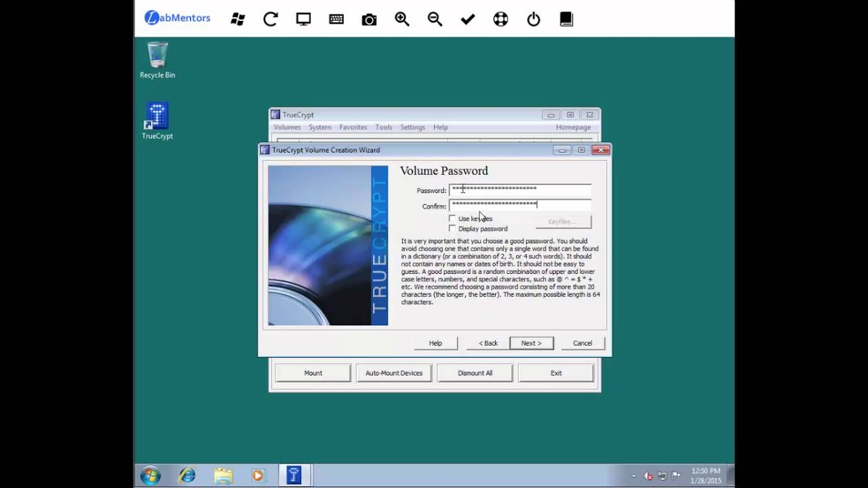
Task: Select the Recycle Bin desktop icon
Action: (157, 60)
